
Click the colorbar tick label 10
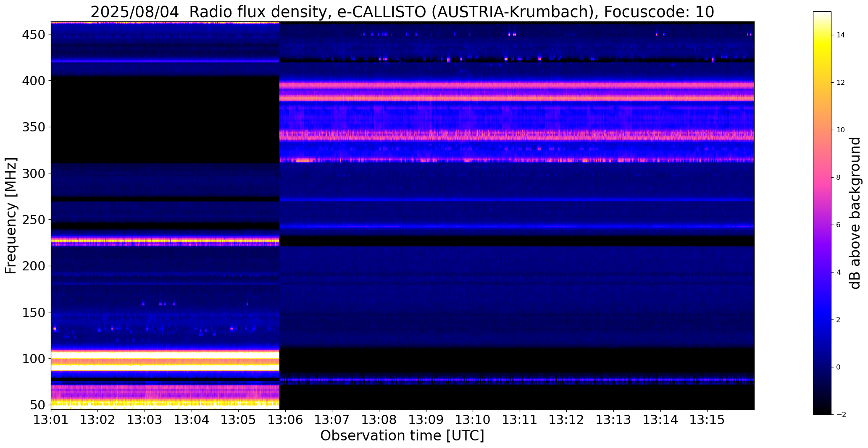tap(841, 130)
